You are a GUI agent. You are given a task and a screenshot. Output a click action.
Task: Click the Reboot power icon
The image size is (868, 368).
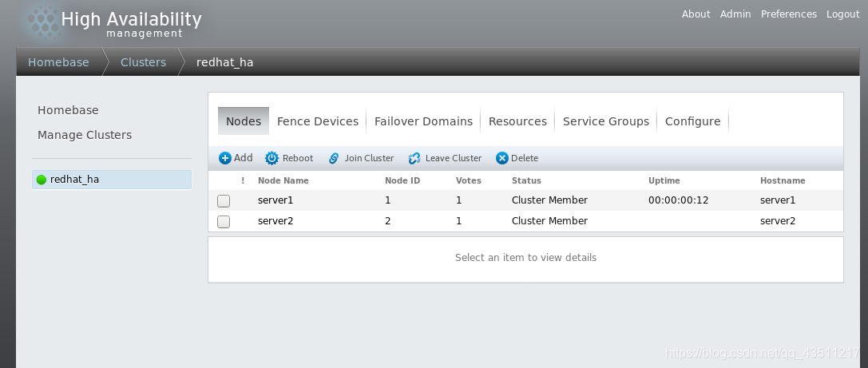271,158
